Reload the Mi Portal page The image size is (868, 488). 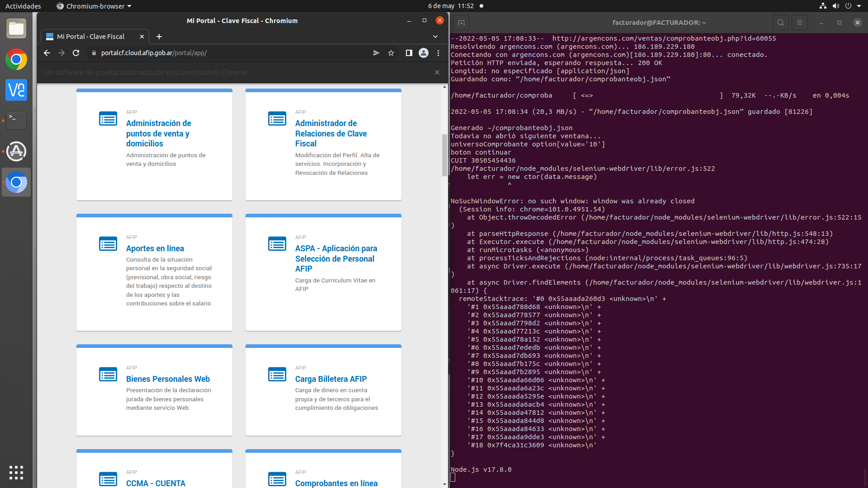click(76, 53)
